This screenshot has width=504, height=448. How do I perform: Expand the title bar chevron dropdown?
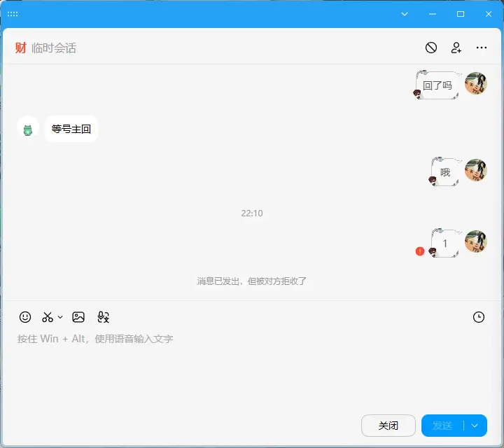405,14
